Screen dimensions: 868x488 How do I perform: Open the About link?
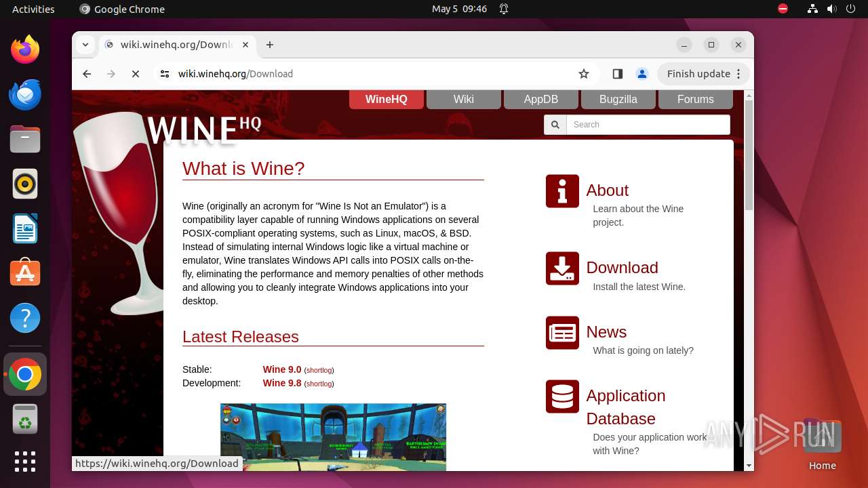pyautogui.click(x=607, y=190)
